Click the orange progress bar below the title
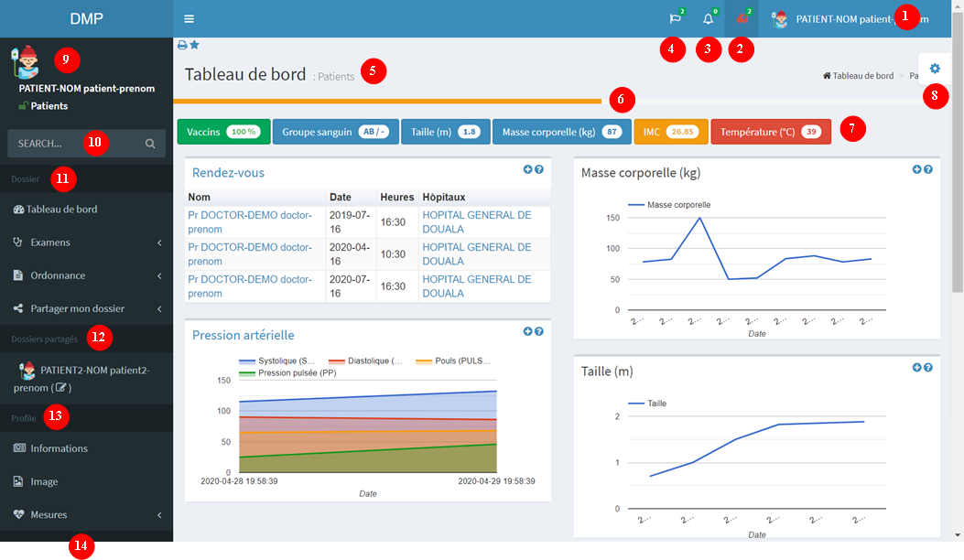 coord(387,101)
